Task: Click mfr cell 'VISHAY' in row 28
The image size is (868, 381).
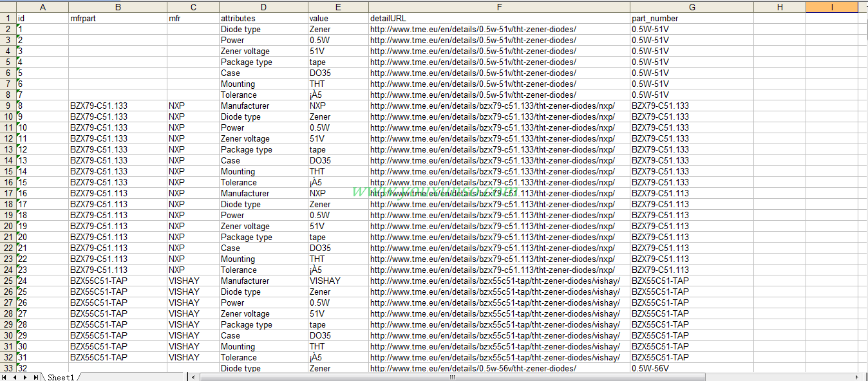Action: click(x=193, y=314)
